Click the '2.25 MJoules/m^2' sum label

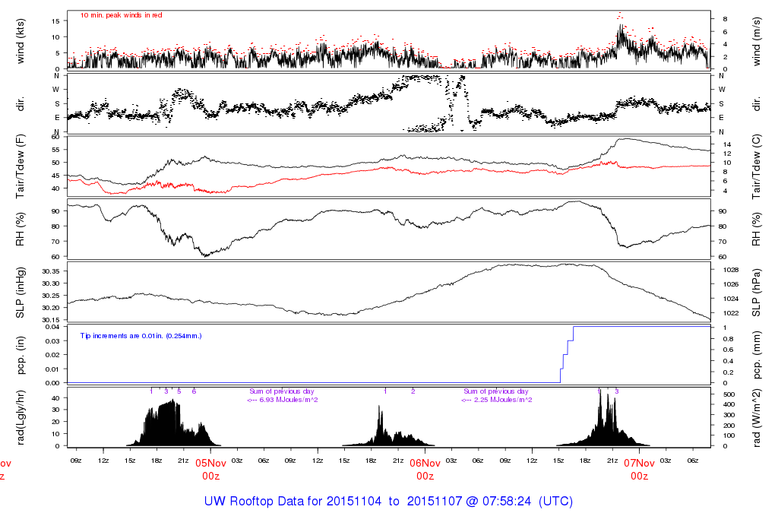pos(503,400)
